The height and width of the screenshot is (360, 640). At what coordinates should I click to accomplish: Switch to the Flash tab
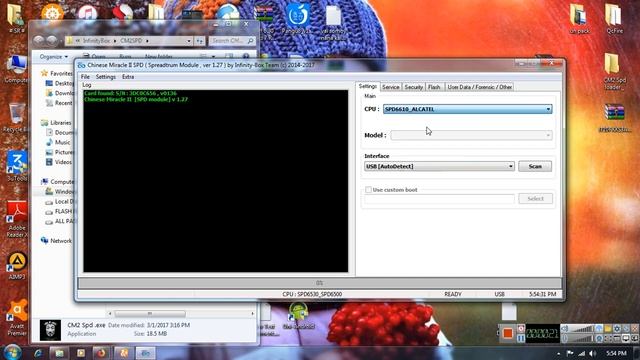(434, 87)
